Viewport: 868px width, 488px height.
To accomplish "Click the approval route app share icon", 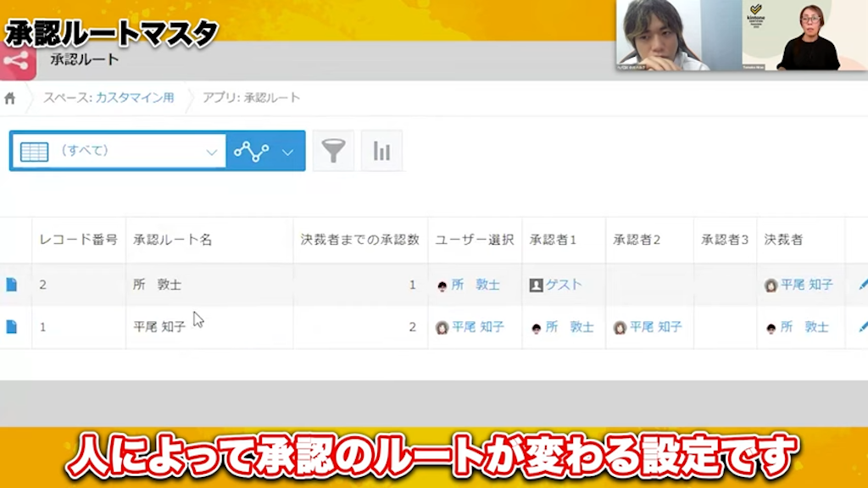I will pyautogui.click(x=18, y=61).
